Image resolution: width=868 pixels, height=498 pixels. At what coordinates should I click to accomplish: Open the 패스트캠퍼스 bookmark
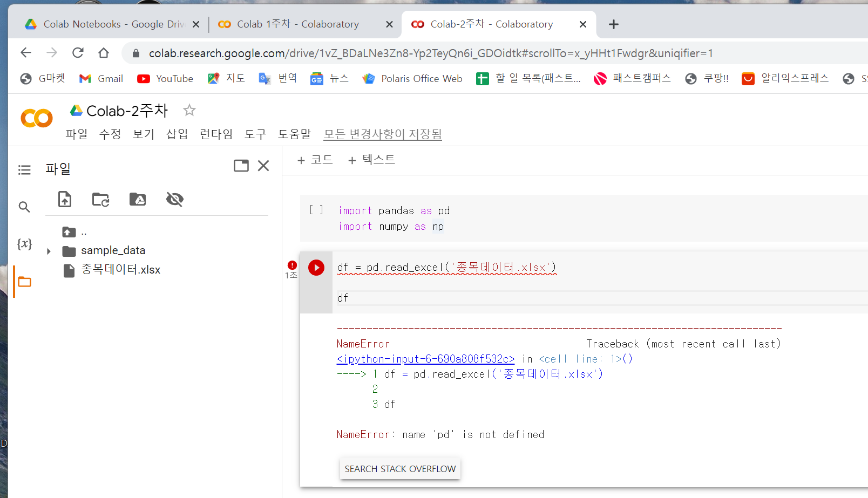tap(632, 78)
